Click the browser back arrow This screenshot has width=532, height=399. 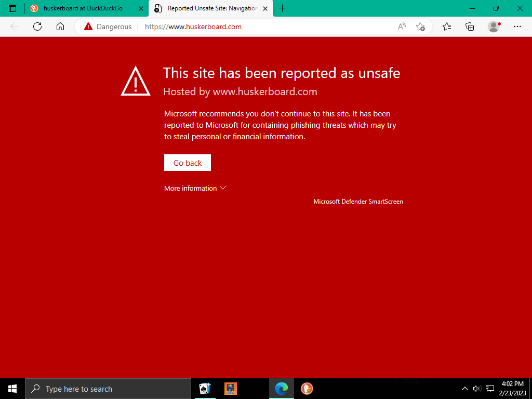click(x=14, y=26)
